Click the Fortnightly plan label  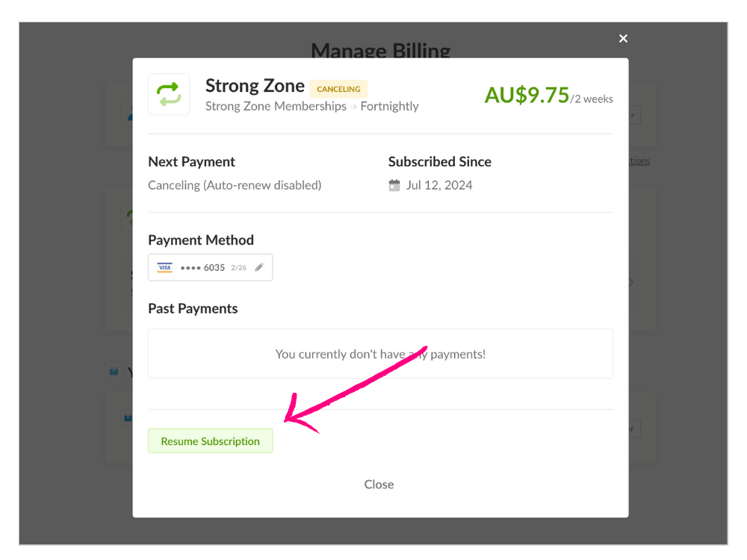389,106
